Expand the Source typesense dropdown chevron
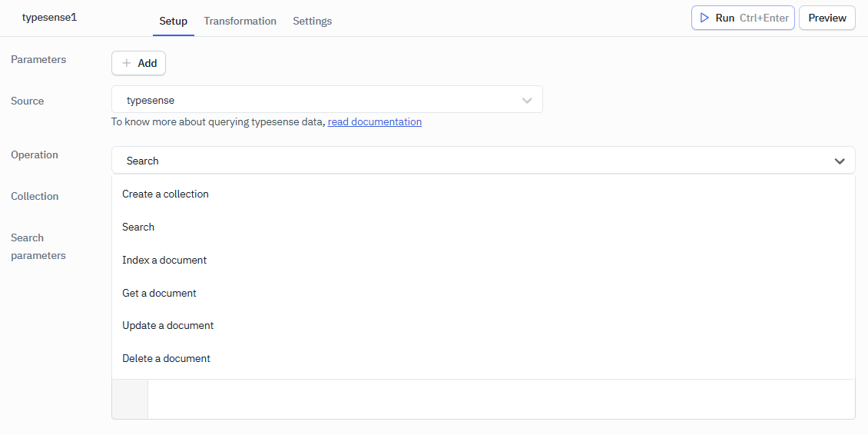Image resolution: width=868 pixels, height=435 pixels. click(x=527, y=101)
